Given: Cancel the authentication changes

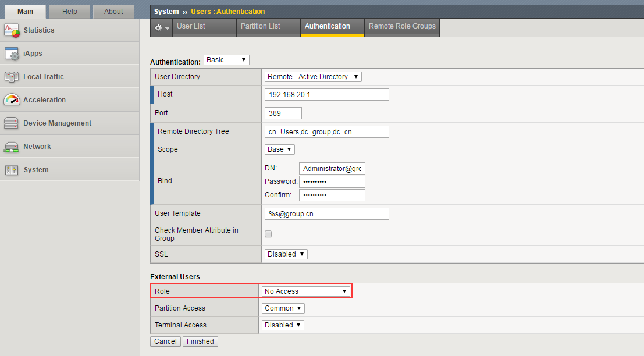Looking at the screenshot, I should (x=165, y=341).
